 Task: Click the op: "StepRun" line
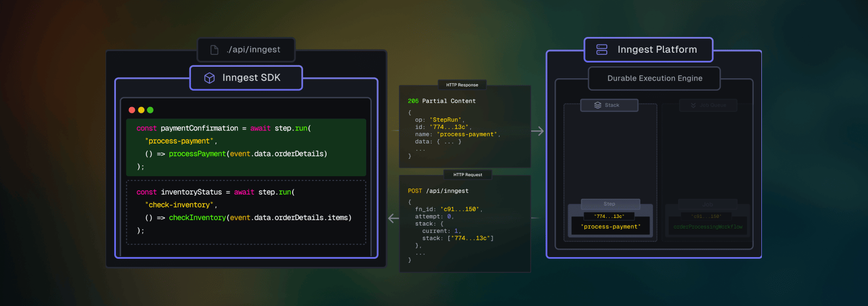[x=440, y=120]
